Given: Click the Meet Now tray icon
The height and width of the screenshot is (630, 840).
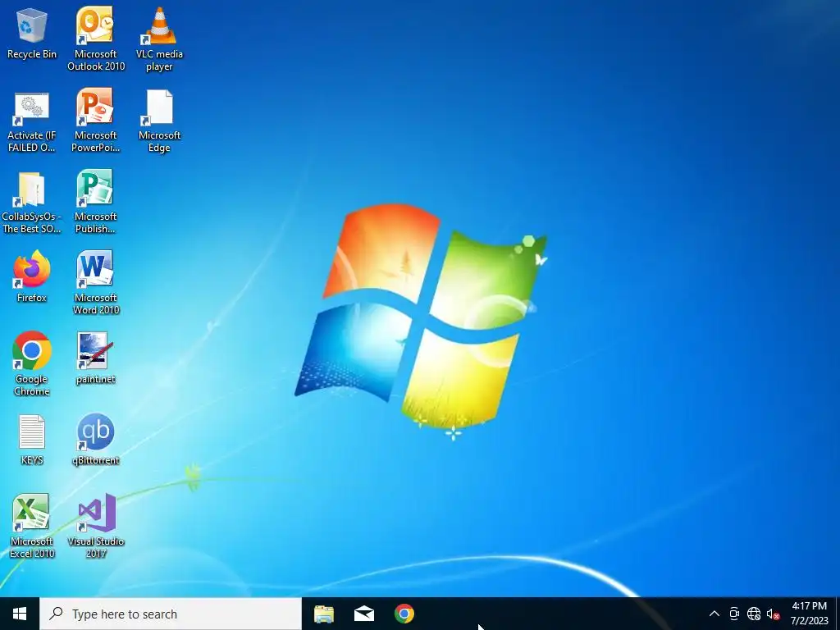Looking at the screenshot, I should (x=734, y=614).
